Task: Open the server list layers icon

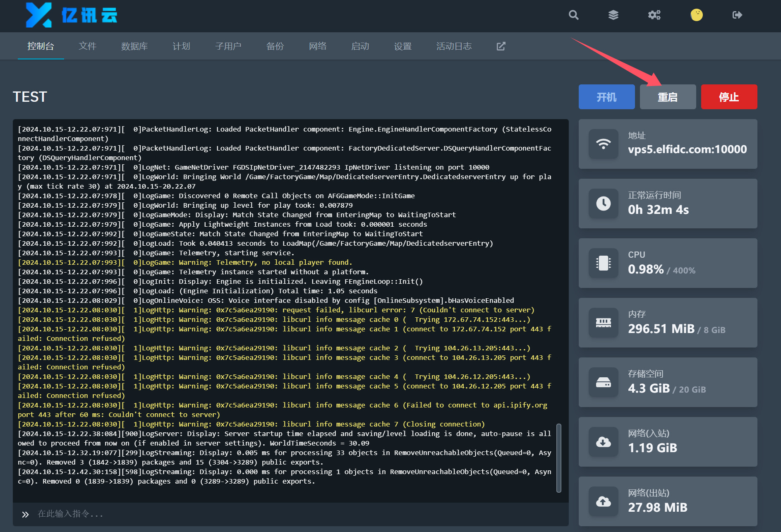Action: tap(613, 15)
